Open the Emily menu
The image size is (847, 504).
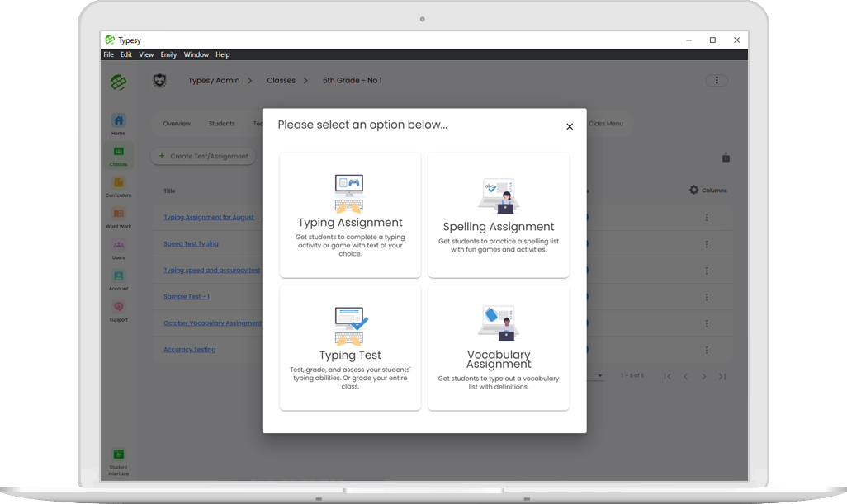(168, 54)
